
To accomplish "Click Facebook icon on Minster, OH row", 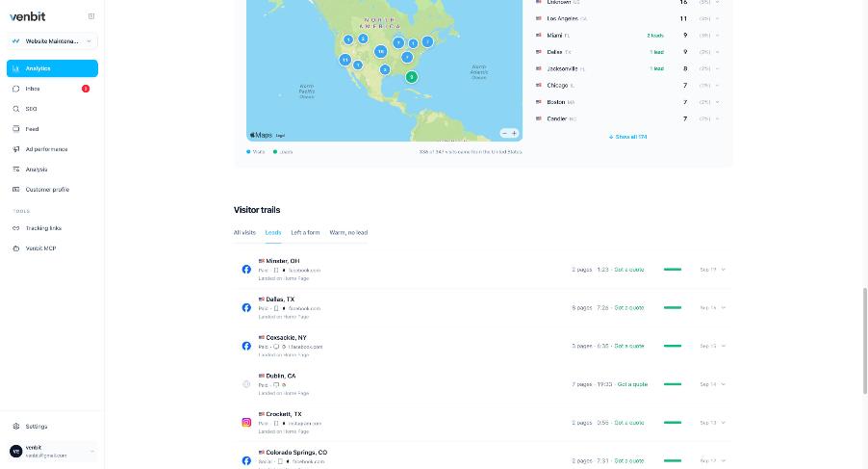I will click(x=246, y=270).
